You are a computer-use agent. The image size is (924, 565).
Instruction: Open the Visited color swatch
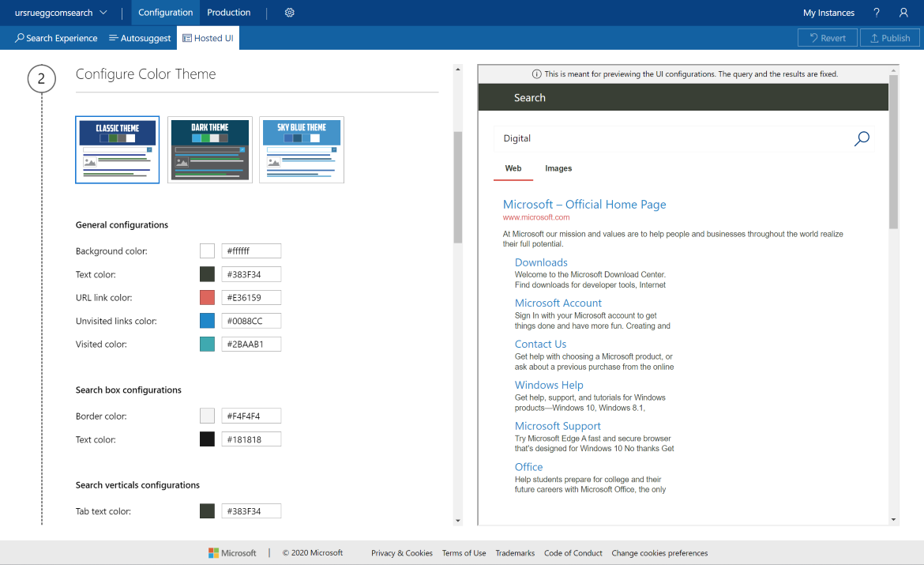point(207,345)
